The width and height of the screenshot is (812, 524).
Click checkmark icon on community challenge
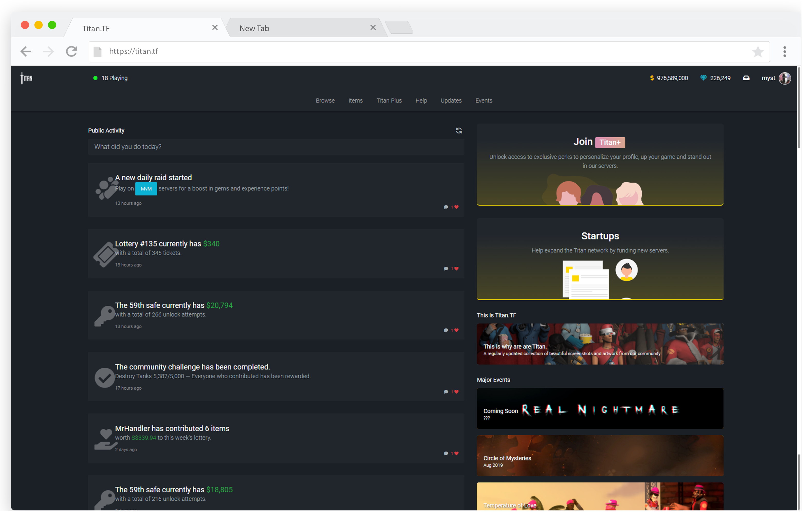[x=105, y=378]
